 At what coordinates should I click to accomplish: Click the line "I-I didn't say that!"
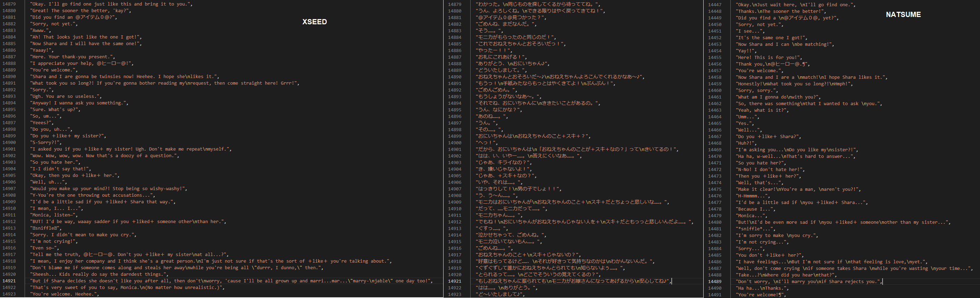(60, 169)
